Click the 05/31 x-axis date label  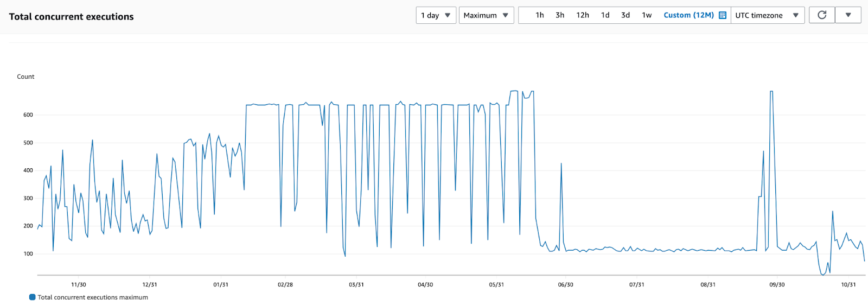[x=496, y=285]
